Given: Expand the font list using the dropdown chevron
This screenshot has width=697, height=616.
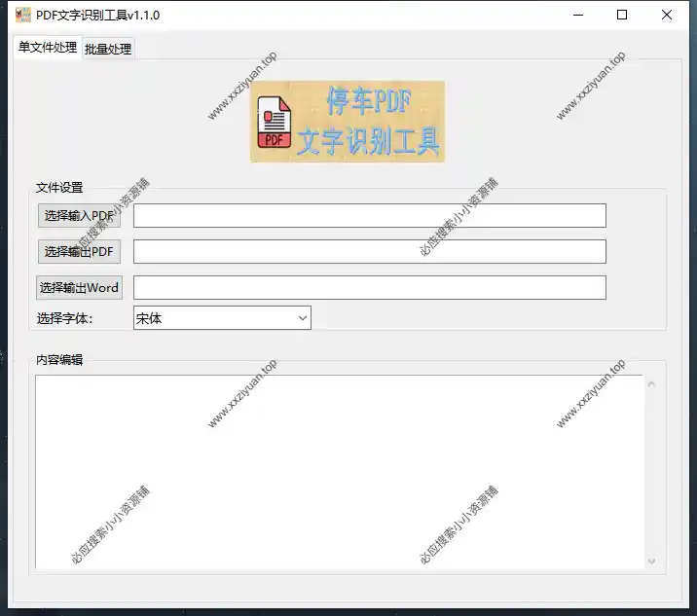Looking at the screenshot, I should point(301,318).
